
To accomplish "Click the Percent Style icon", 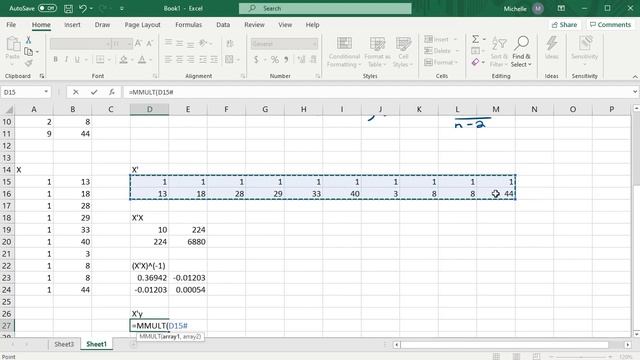I will pos(275,60).
